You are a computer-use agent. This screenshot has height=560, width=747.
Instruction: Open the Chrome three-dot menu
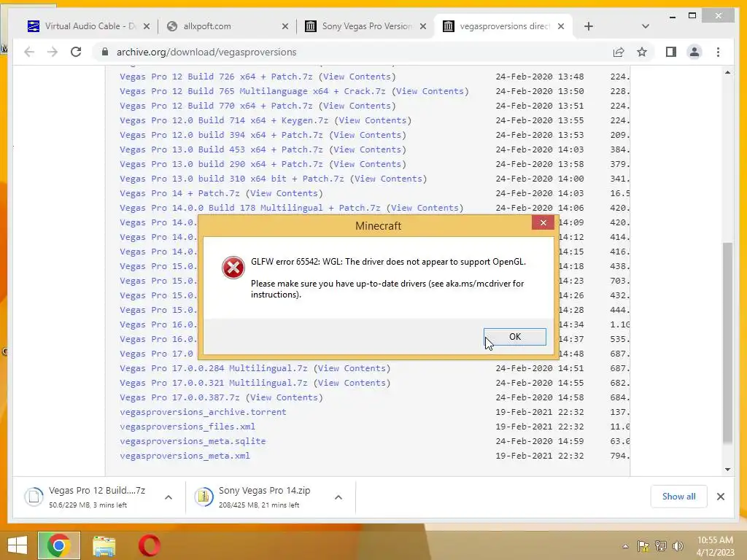718,52
